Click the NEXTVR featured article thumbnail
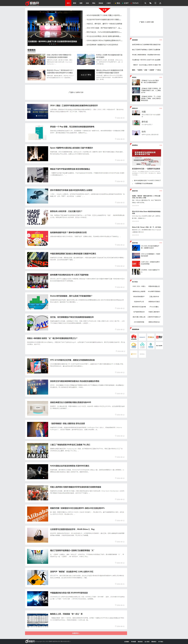The width and height of the screenshot is (188, 644). (86, 75)
